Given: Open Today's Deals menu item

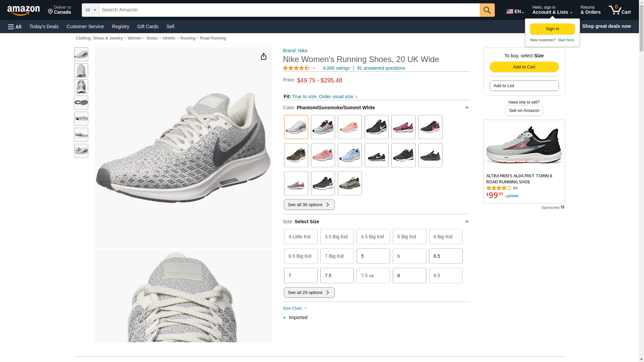Looking at the screenshot, I should [44, 26].
